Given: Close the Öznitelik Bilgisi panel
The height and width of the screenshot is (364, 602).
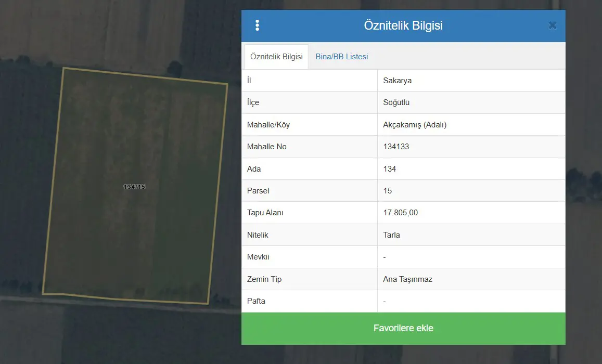Looking at the screenshot, I should pyautogui.click(x=553, y=25).
